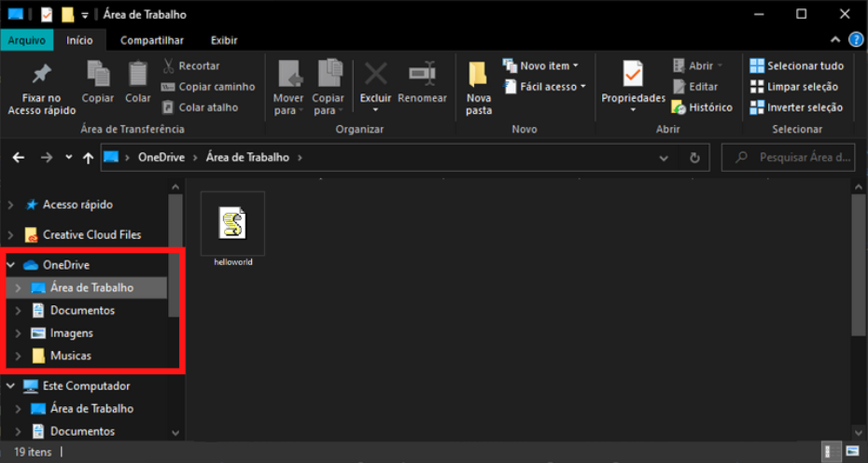The width and height of the screenshot is (868, 463).
Task: Click new folder icon in title bar toolbar
Action: click(67, 15)
